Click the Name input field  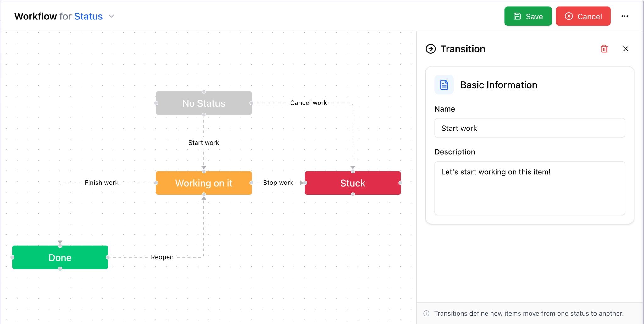(530, 128)
